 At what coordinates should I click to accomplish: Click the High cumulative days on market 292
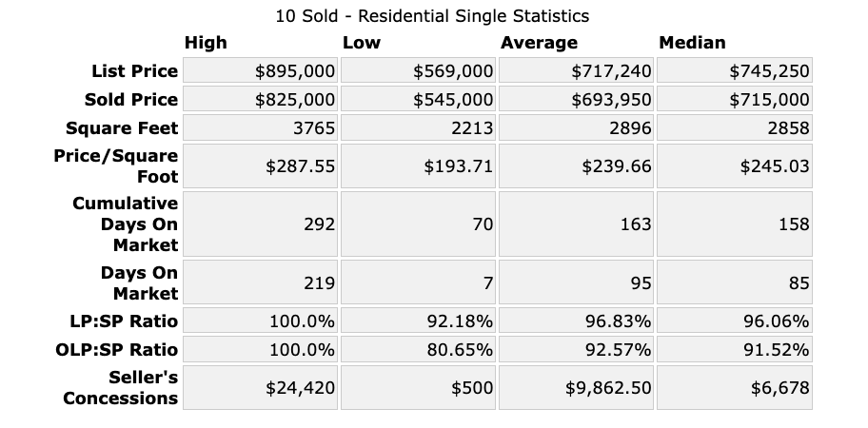point(320,224)
